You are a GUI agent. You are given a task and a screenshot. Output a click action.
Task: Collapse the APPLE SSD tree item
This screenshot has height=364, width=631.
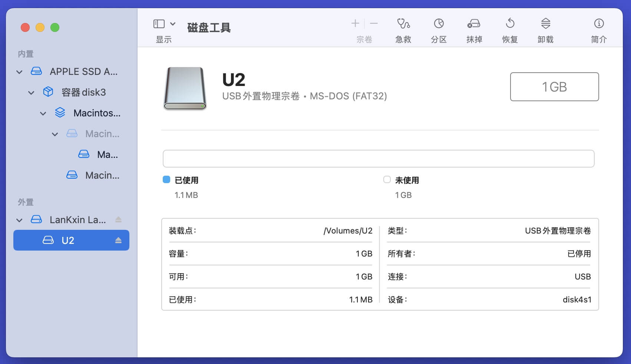(x=19, y=72)
